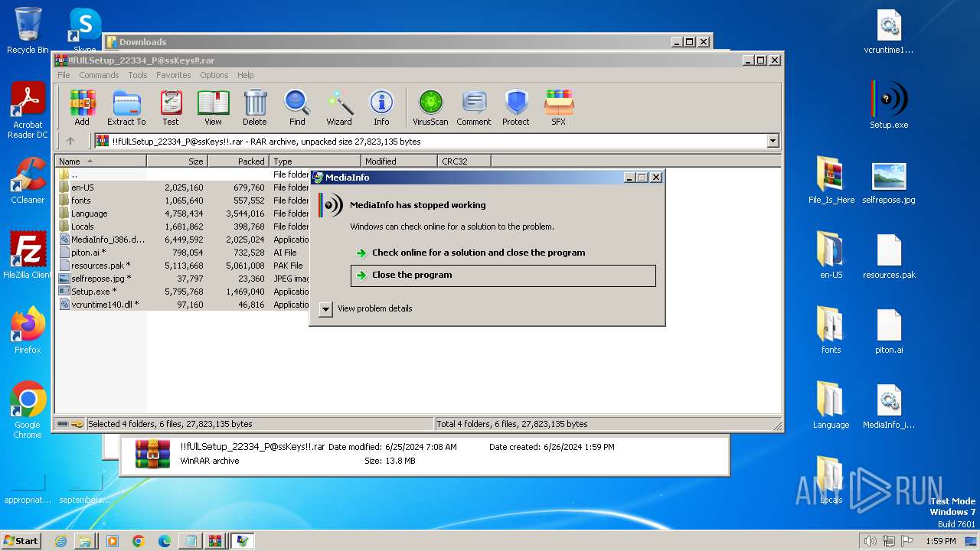Select Language folder on desktop
Screen dimensions: 980x551
click(x=831, y=406)
